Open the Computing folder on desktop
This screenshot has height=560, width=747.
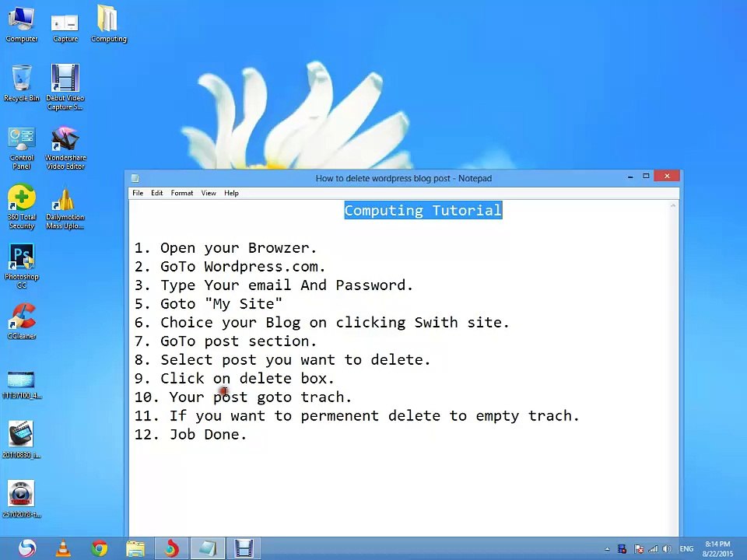109,24
